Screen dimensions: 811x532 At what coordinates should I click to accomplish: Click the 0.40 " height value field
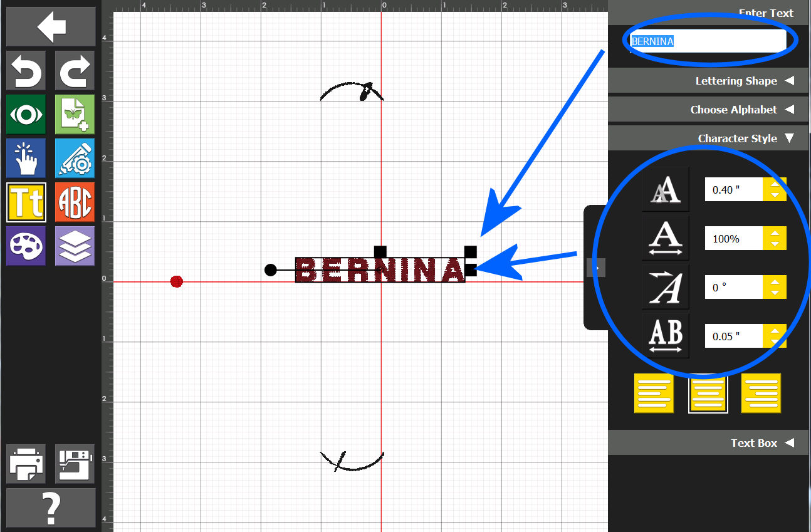click(x=734, y=189)
